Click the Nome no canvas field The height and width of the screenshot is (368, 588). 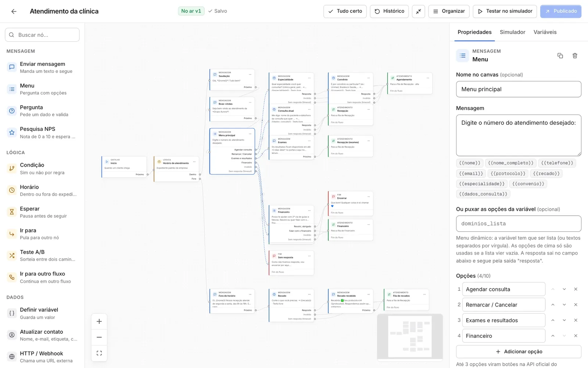[x=519, y=89]
